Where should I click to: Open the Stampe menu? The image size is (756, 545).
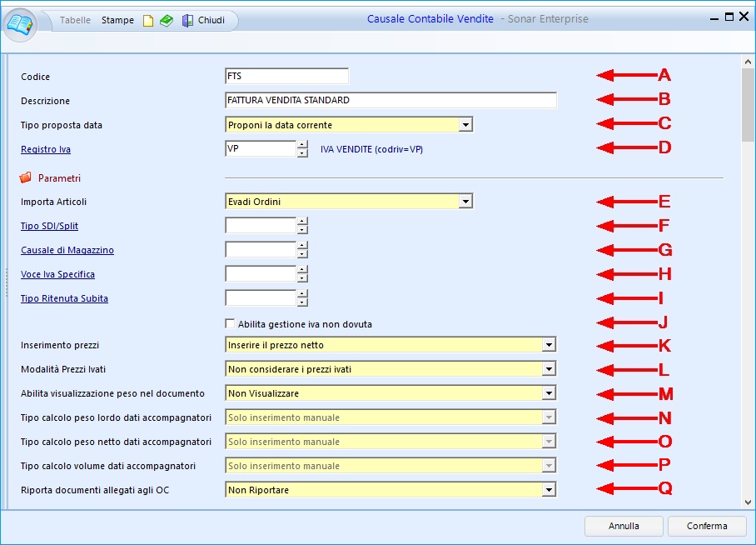pyautogui.click(x=117, y=20)
